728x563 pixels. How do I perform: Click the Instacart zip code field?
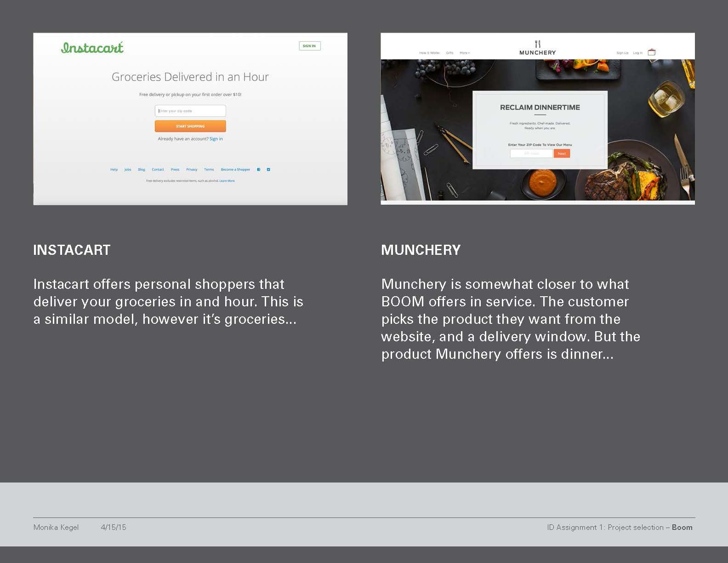(x=190, y=111)
